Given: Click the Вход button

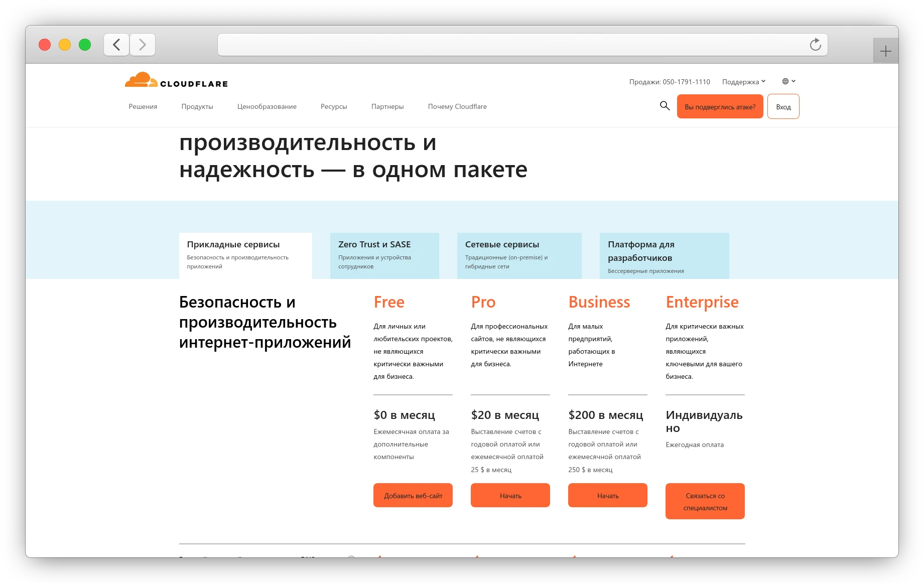Looking at the screenshot, I should (783, 106).
